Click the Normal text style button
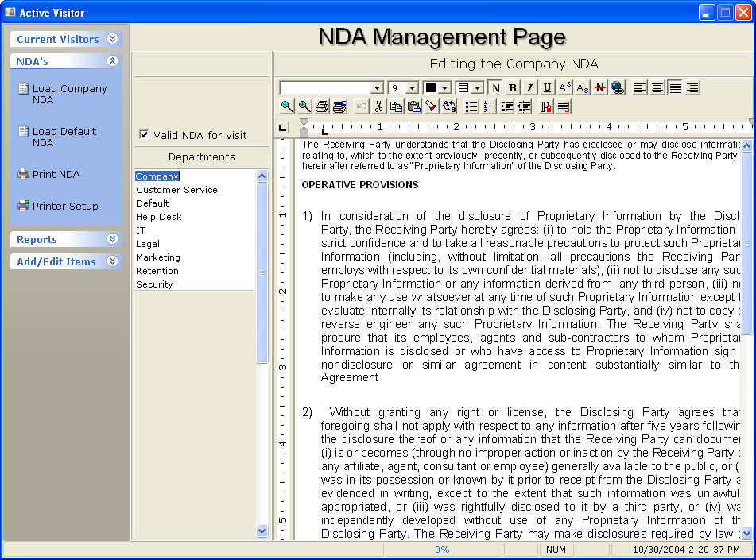The image size is (756, 560). (x=494, y=87)
